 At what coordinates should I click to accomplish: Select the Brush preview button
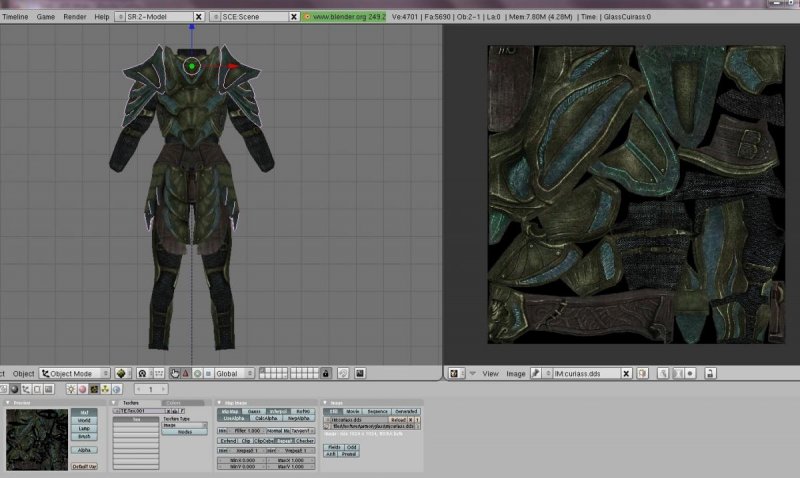(84, 437)
